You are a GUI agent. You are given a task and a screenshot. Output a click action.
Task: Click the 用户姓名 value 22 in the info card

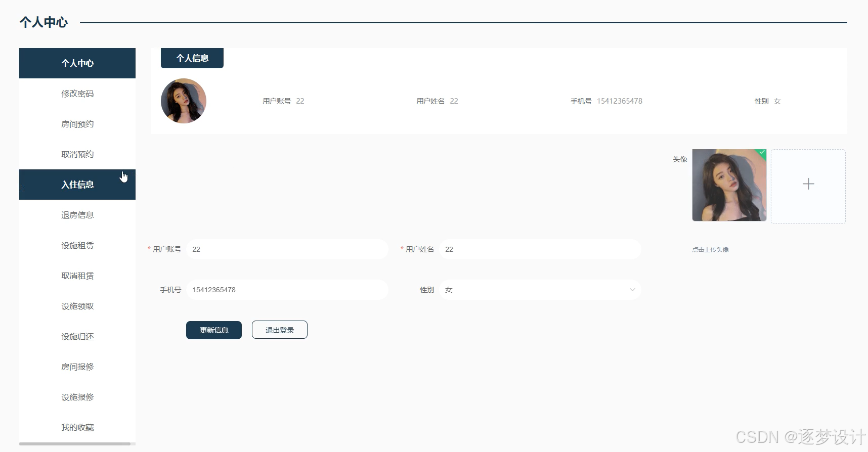454,101
